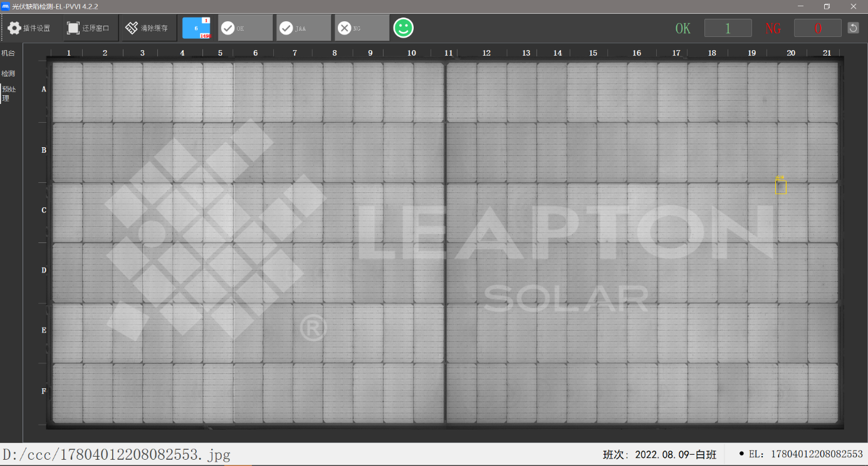This screenshot has width=868, height=466.
Task: Switch to the 检测 sidebar tab
Action: pos(8,74)
